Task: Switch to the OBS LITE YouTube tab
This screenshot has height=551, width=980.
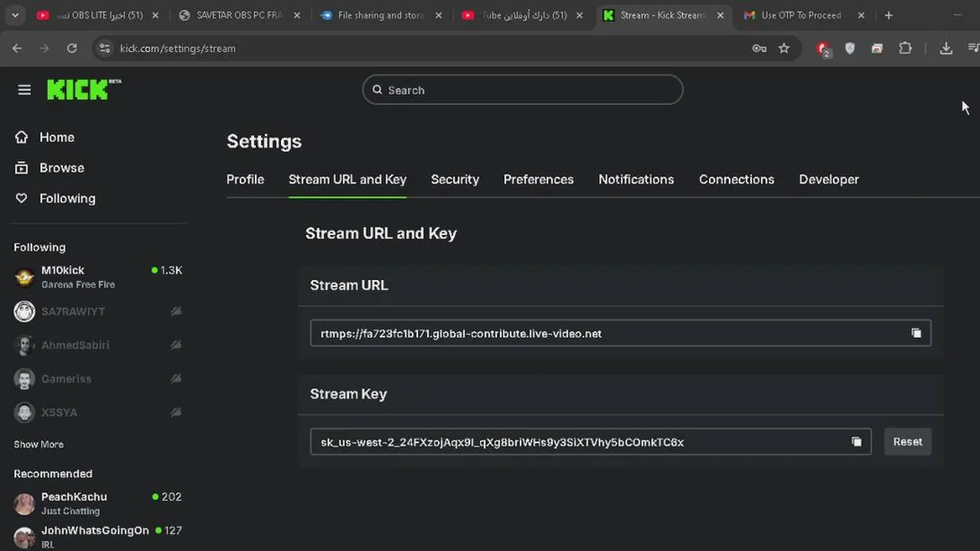Action: pyautogui.click(x=97, y=15)
